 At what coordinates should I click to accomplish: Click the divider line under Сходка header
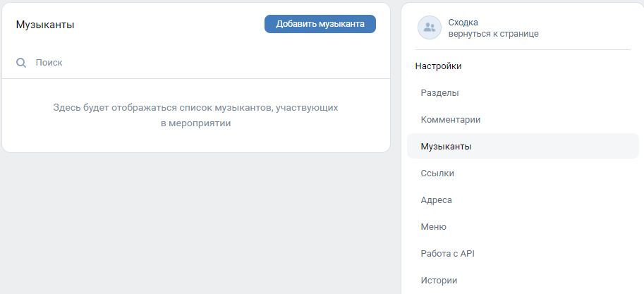click(x=523, y=49)
